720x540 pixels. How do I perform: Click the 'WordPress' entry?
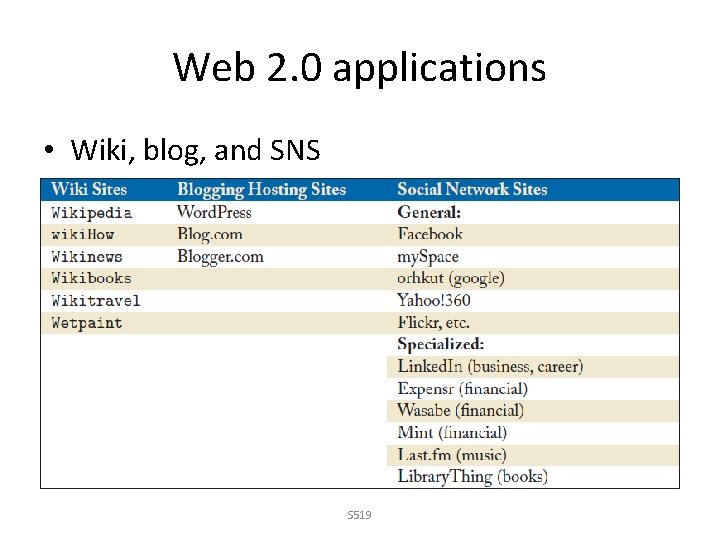click(x=214, y=212)
